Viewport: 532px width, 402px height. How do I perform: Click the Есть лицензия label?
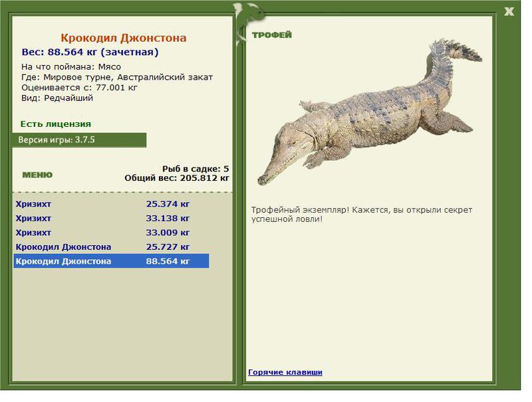56,124
